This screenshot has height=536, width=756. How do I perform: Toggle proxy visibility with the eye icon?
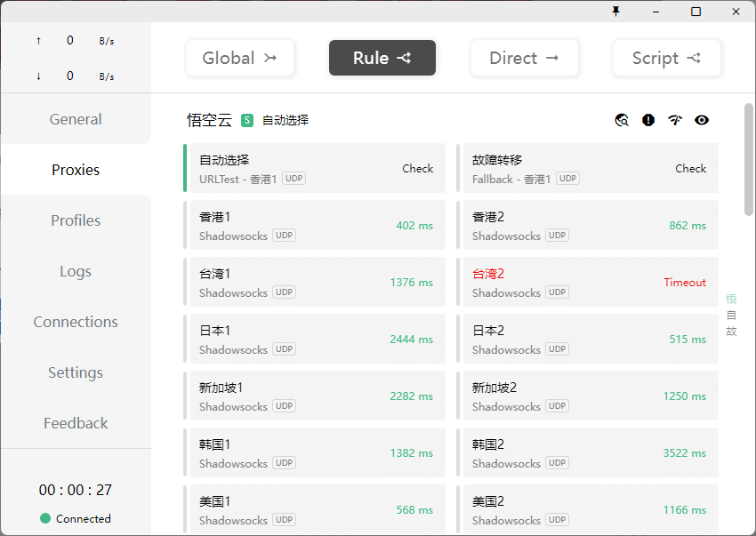702,120
